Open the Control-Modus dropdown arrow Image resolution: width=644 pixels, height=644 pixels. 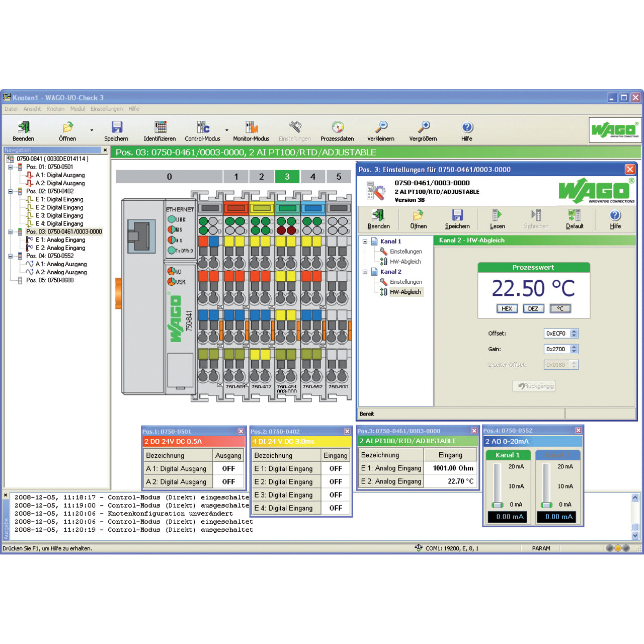point(227,130)
